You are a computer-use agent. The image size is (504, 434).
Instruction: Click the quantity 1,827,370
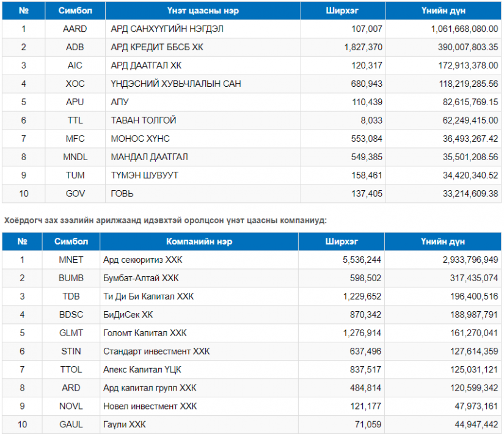(x=363, y=47)
